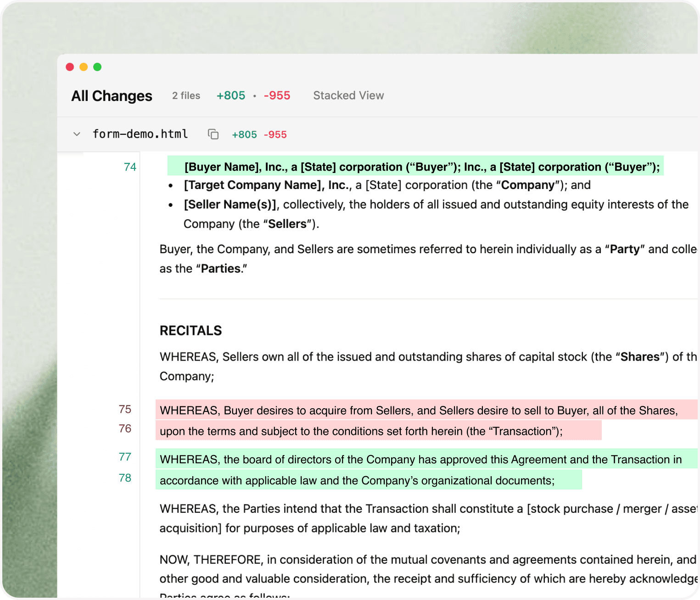The image size is (700, 600).
Task: Click the green fullscreen window dot
Action: [x=97, y=67]
